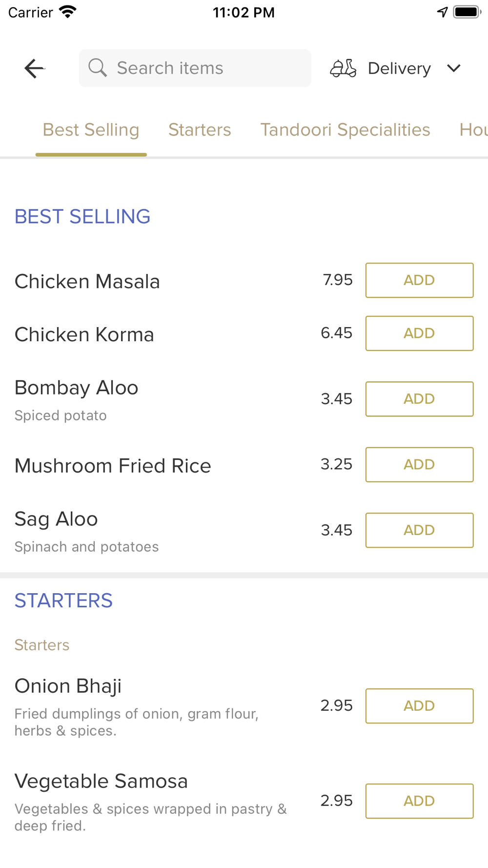Add Chicken Korma to the order
Image resolution: width=488 pixels, height=868 pixels.
420,333
